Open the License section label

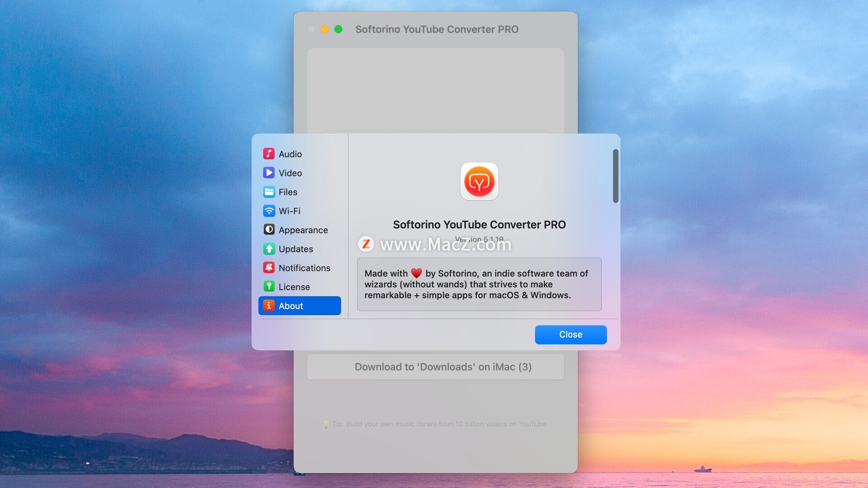294,287
